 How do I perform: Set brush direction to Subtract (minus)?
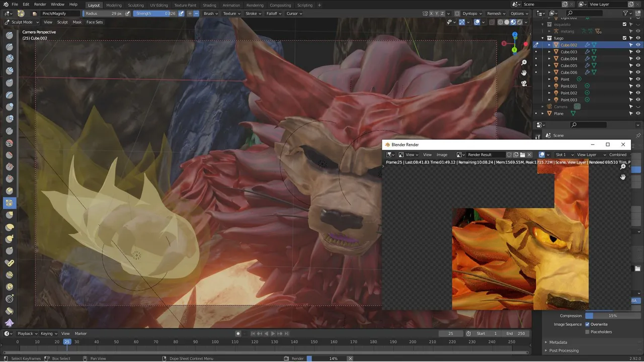click(x=196, y=14)
